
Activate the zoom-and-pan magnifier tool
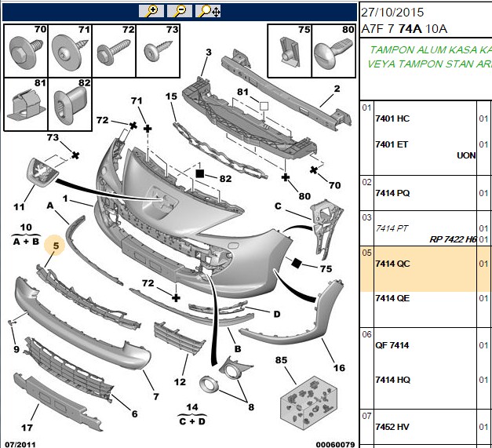(x=208, y=11)
